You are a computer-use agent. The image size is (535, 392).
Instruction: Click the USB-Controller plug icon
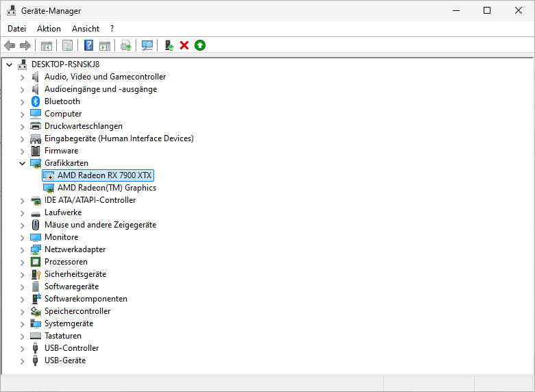click(35, 348)
